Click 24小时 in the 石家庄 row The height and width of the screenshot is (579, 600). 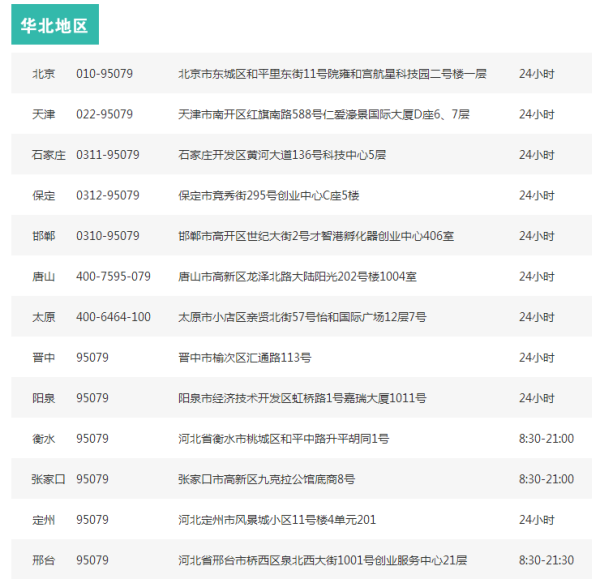pos(536,155)
